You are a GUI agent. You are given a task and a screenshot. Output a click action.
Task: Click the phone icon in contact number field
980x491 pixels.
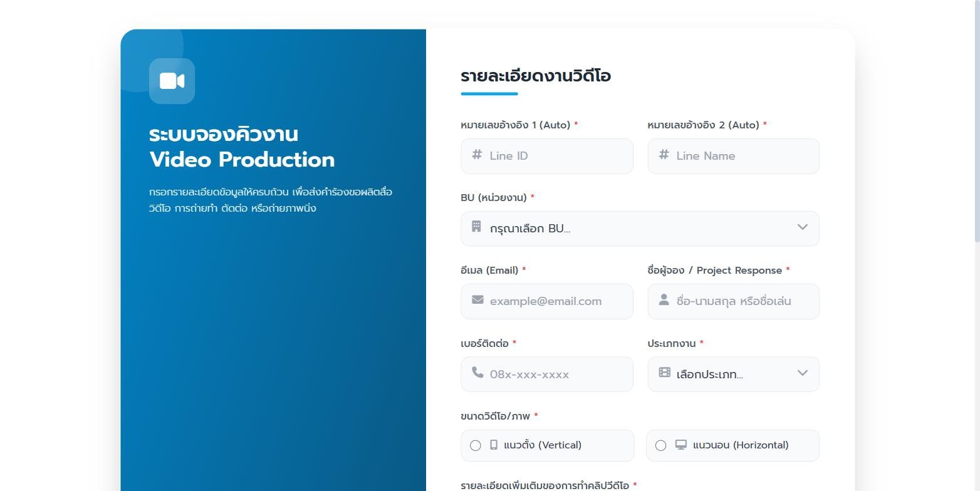coord(477,373)
